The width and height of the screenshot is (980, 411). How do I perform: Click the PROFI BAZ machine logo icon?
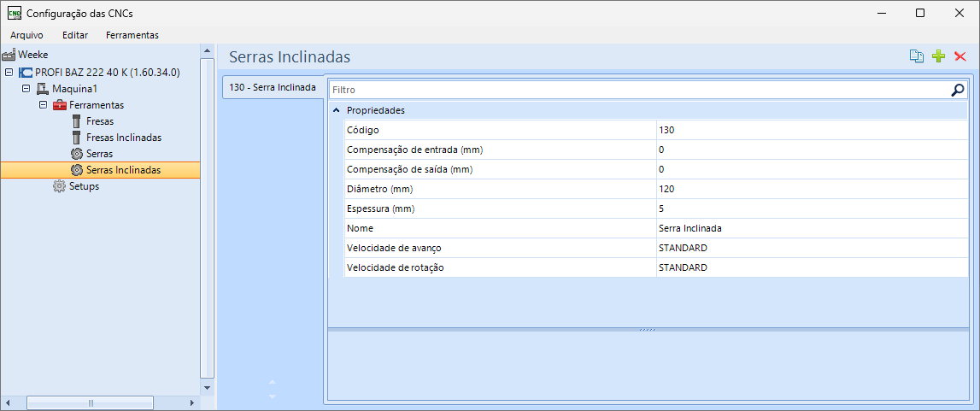[x=26, y=73]
